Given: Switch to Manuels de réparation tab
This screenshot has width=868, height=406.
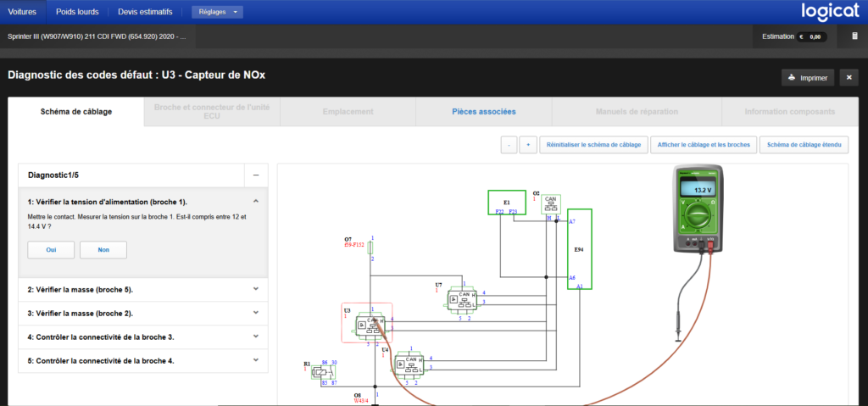Looking at the screenshot, I should [637, 112].
